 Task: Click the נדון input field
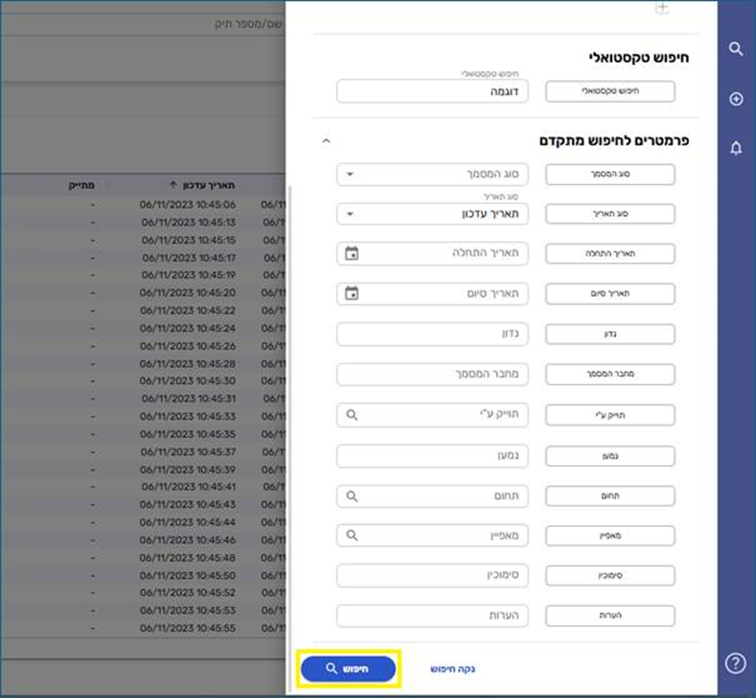click(431, 334)
